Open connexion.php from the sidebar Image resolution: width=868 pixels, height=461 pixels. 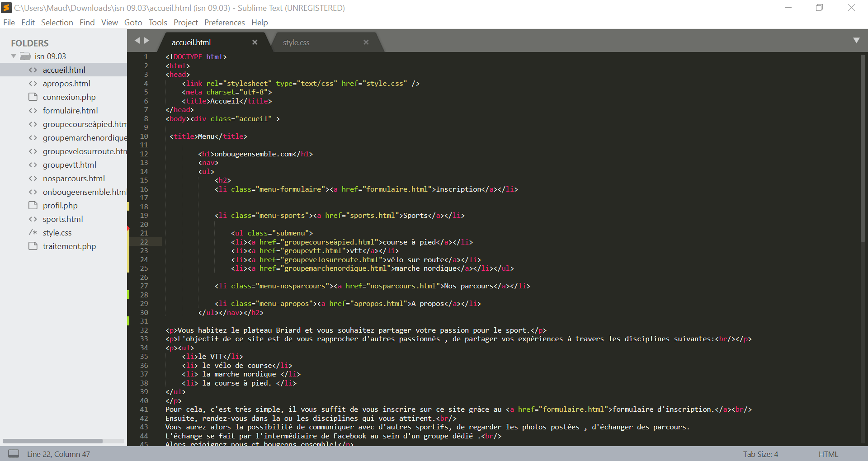click(69, 97)
